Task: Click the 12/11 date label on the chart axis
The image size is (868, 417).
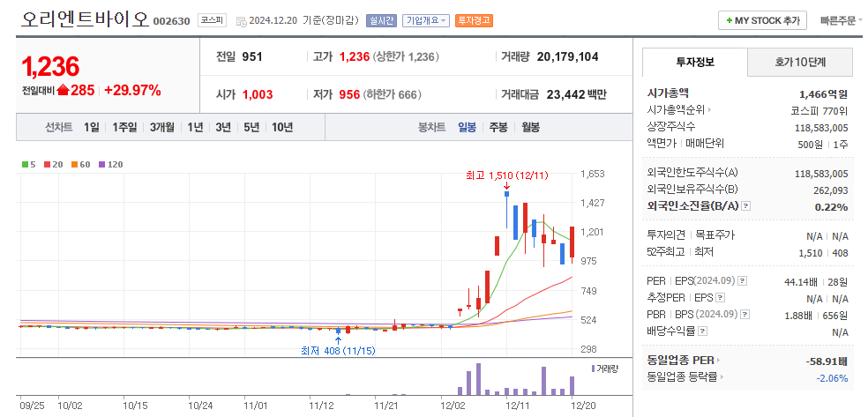Action: click(x=520, y=406)
